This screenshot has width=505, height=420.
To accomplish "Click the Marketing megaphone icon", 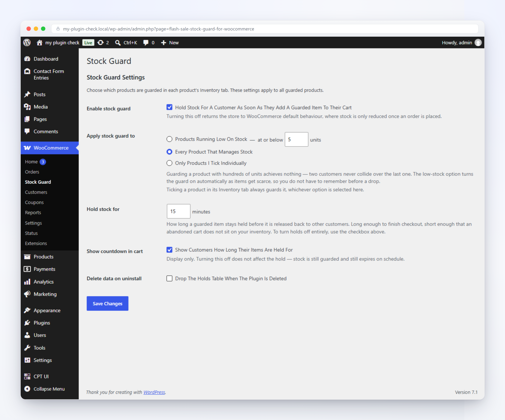I will pos(27,294).
